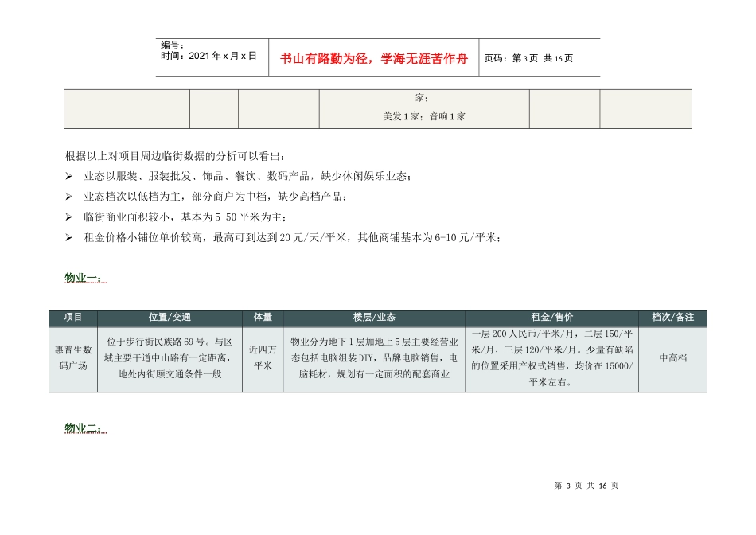This screenshot has width=756, height=535.
Task: Click bullet line '临街商业面积较小'
Action: coord(185,217)
